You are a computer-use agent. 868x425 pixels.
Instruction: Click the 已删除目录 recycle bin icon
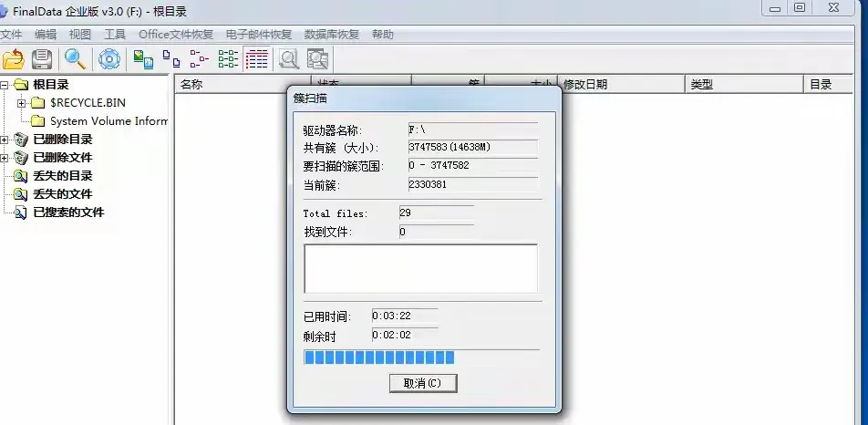(21, 140)
